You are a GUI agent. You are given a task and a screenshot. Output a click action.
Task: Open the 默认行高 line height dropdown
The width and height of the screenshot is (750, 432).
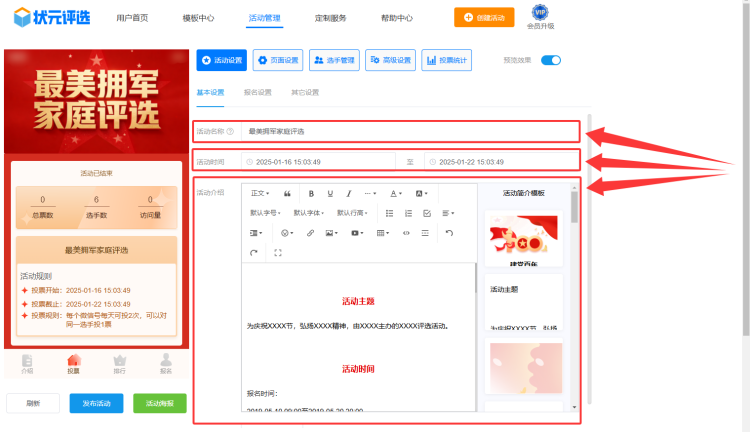[352, 213]
